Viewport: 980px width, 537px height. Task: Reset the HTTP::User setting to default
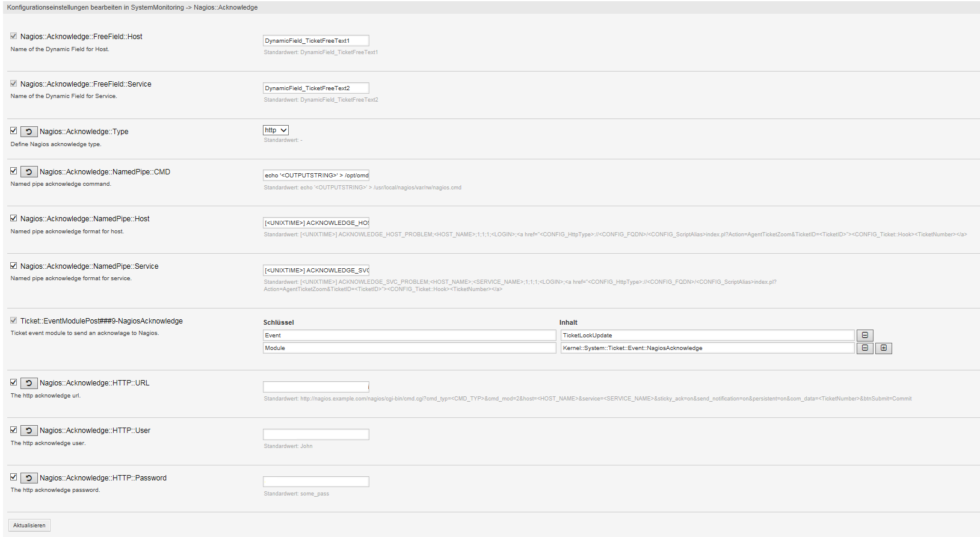coord(29,431)
